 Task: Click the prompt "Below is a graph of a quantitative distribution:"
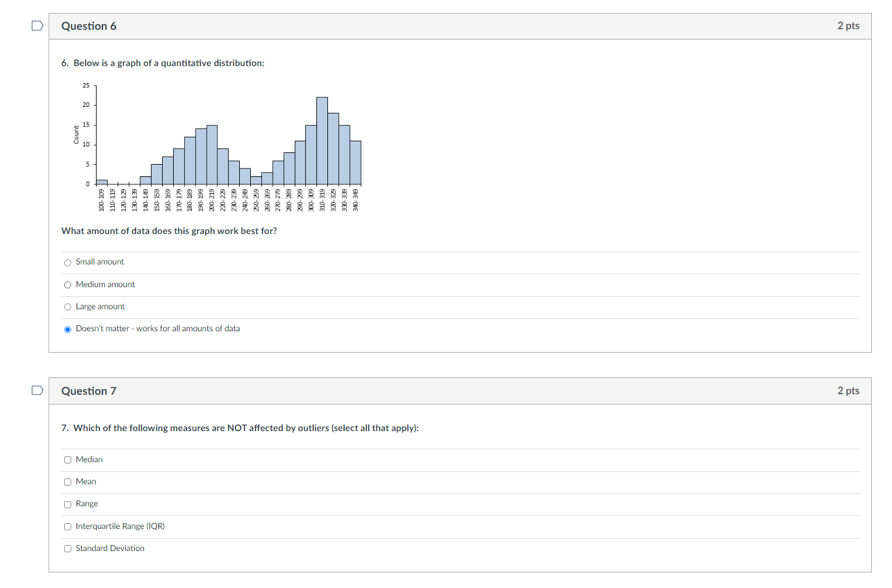(x=169, y=63)
